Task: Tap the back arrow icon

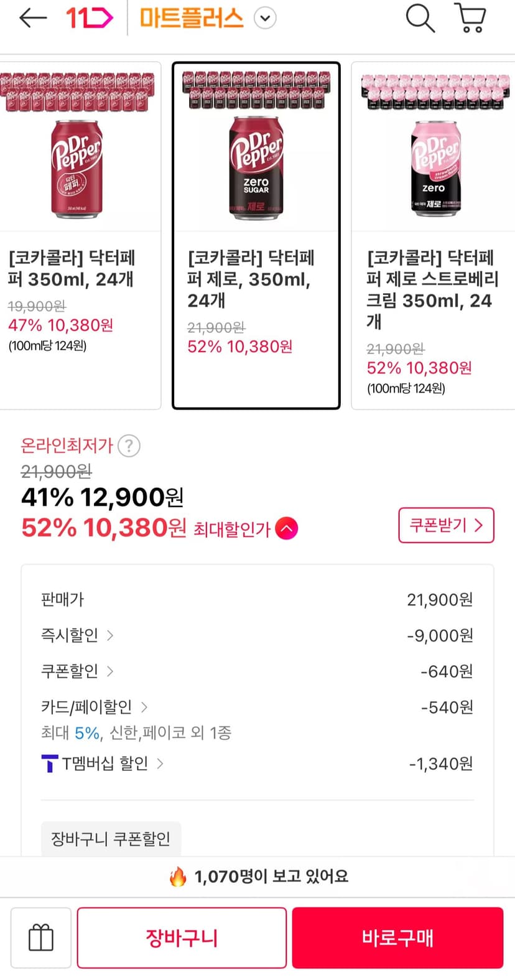Action: [x=33, y=18]
